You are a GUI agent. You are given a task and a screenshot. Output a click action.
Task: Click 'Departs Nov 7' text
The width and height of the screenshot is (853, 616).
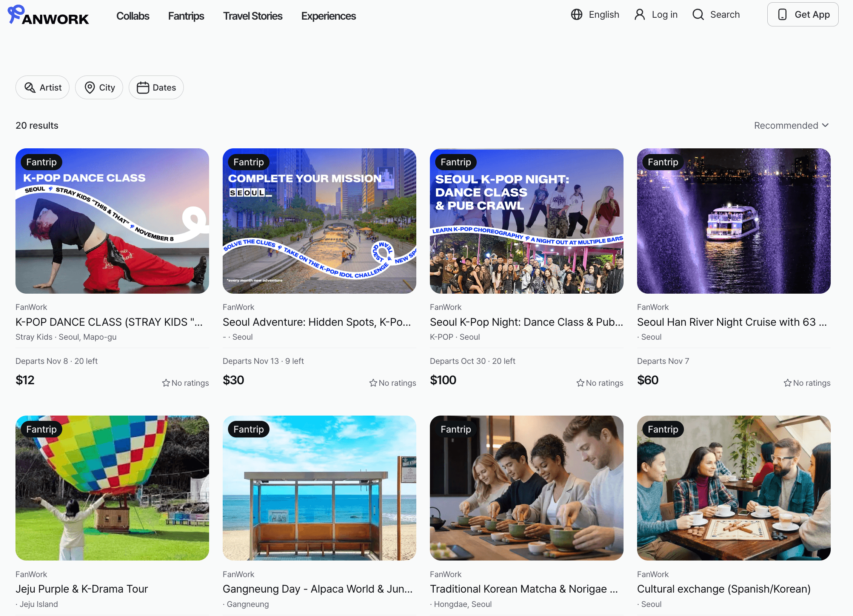pos(663,361)
